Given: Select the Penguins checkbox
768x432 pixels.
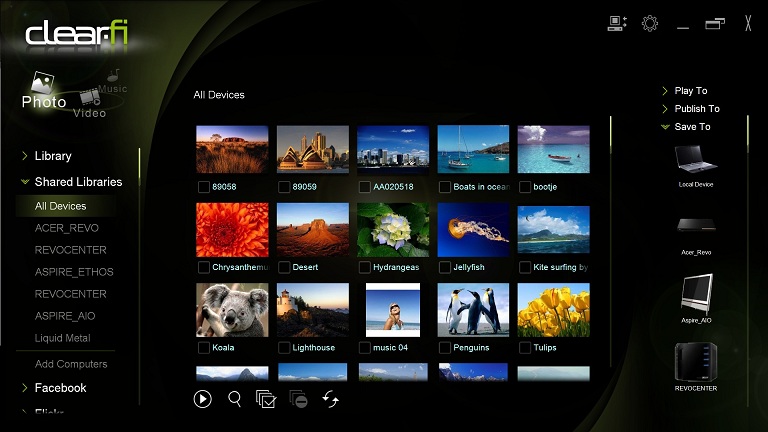Looking at the screenshot, I should [445, 348].
